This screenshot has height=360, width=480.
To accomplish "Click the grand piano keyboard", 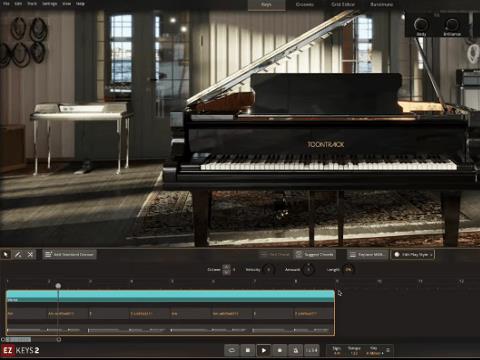I will 328,162.
